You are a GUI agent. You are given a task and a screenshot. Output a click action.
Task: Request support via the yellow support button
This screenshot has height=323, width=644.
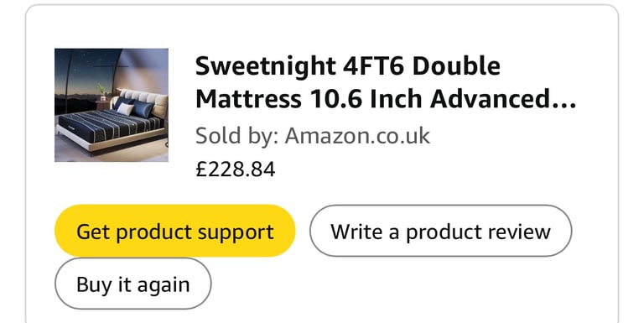coord(175,231)
